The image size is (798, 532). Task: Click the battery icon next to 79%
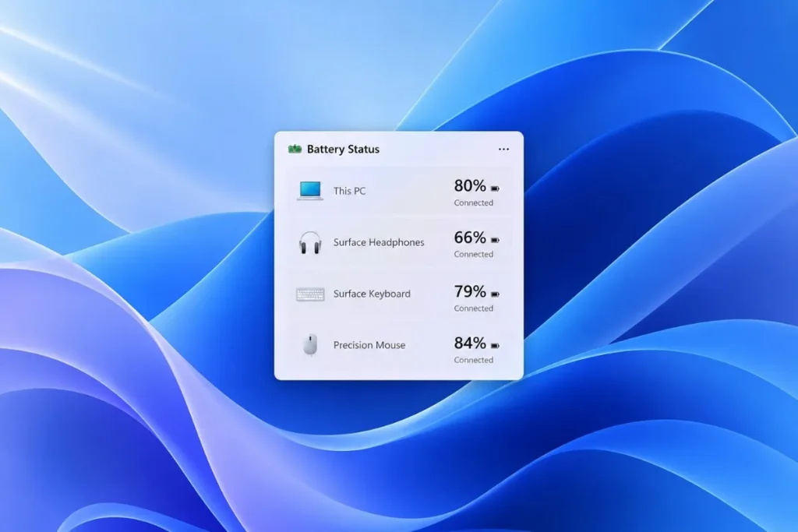495,294
